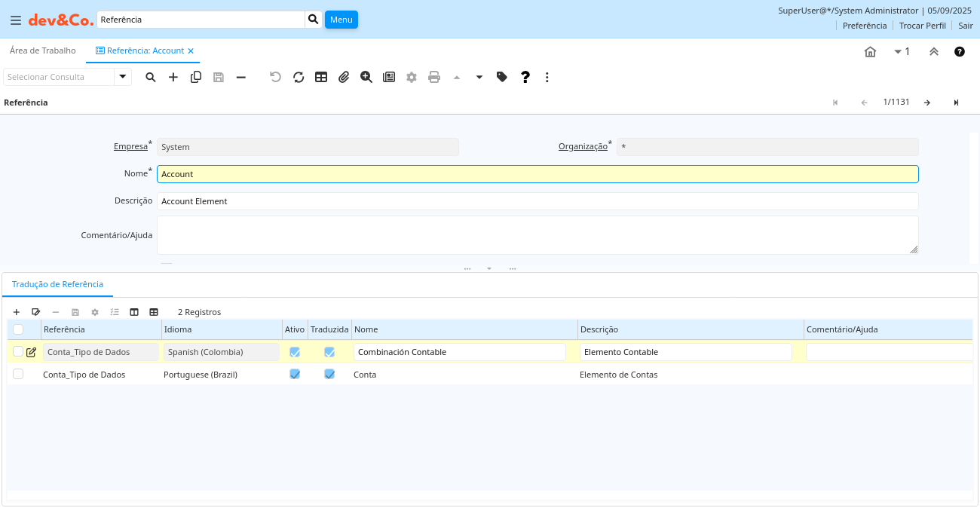The image size is (980, 508).
Task: Create a new record with plus icon
Action: 173,77
